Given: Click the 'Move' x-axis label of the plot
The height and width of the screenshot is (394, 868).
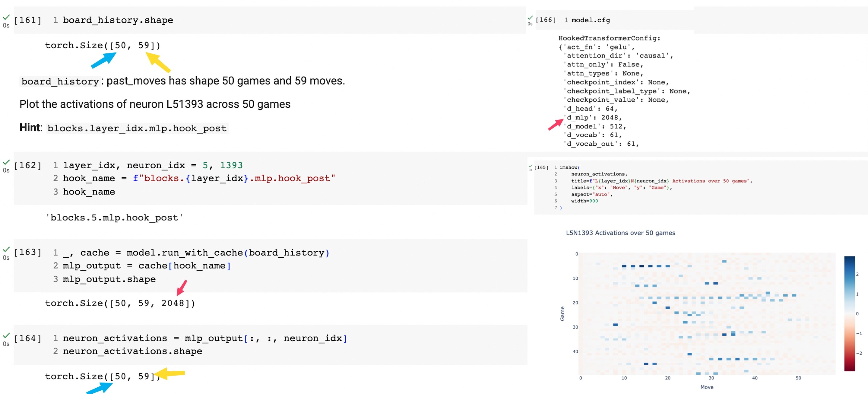Looking at the screenshot, I should tap(707, 387).
